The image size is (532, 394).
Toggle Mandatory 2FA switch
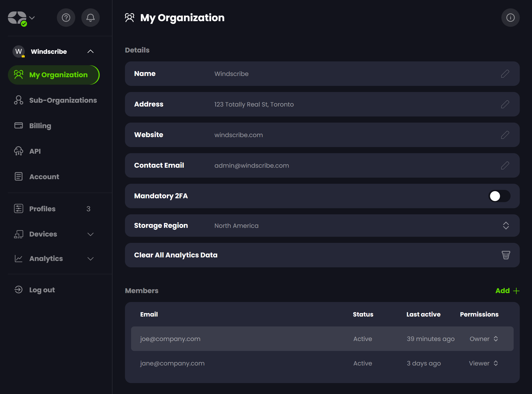click(x=499, y=196)
